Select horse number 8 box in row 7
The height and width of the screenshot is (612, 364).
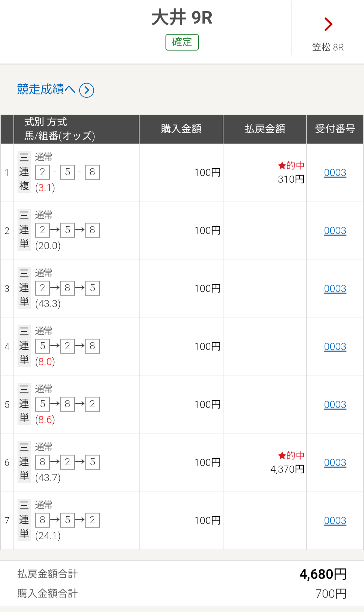(x=42, y=520)
